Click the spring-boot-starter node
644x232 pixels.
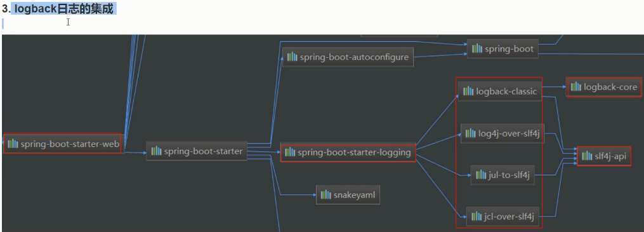click(196, 151)
